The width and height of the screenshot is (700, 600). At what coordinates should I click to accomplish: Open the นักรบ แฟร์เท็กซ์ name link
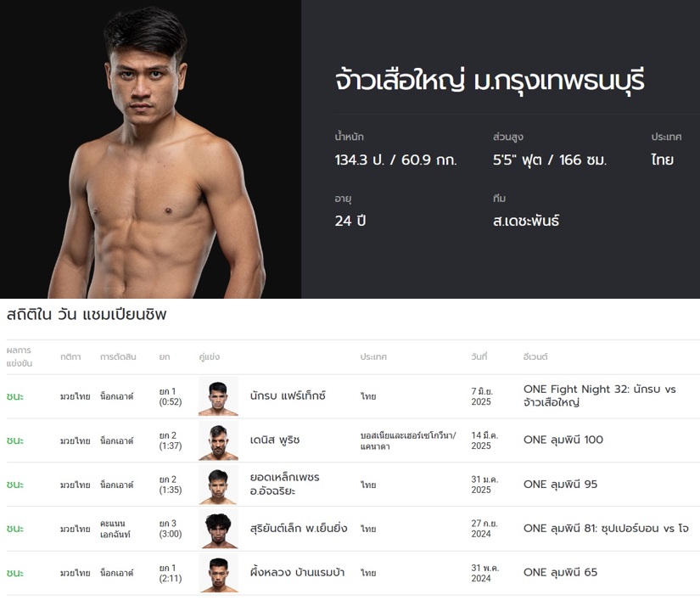288,396
